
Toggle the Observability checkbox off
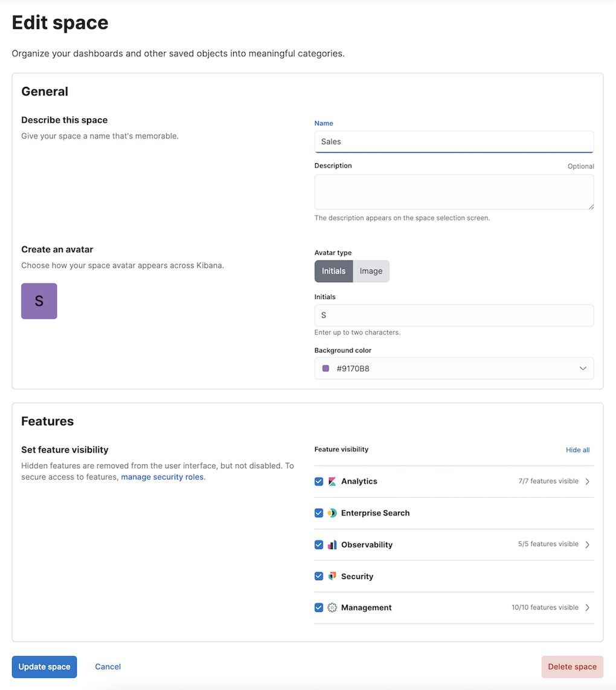pyautogui.click(x=319, y=544)
